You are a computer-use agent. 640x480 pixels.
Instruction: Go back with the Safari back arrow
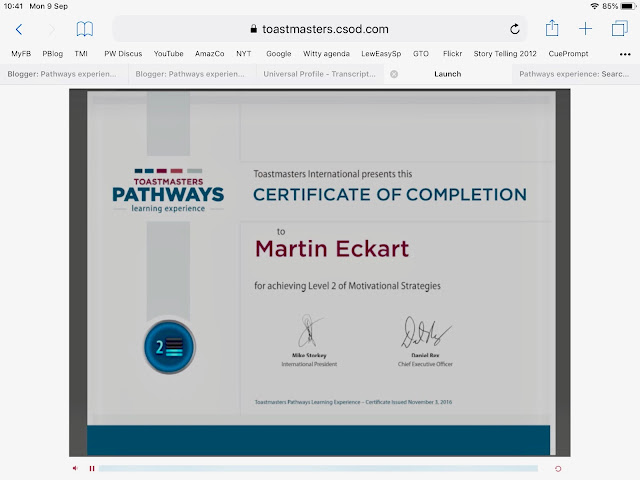pos(19,29)
